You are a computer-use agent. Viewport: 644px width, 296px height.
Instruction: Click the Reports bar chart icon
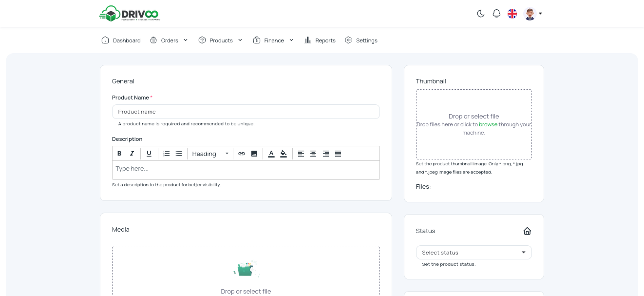308,40
